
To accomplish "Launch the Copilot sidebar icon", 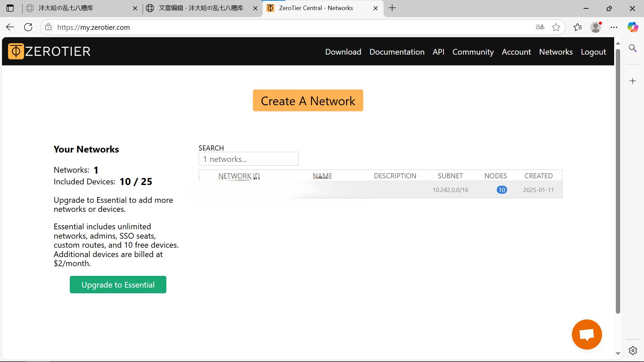I will coord(633,27).
